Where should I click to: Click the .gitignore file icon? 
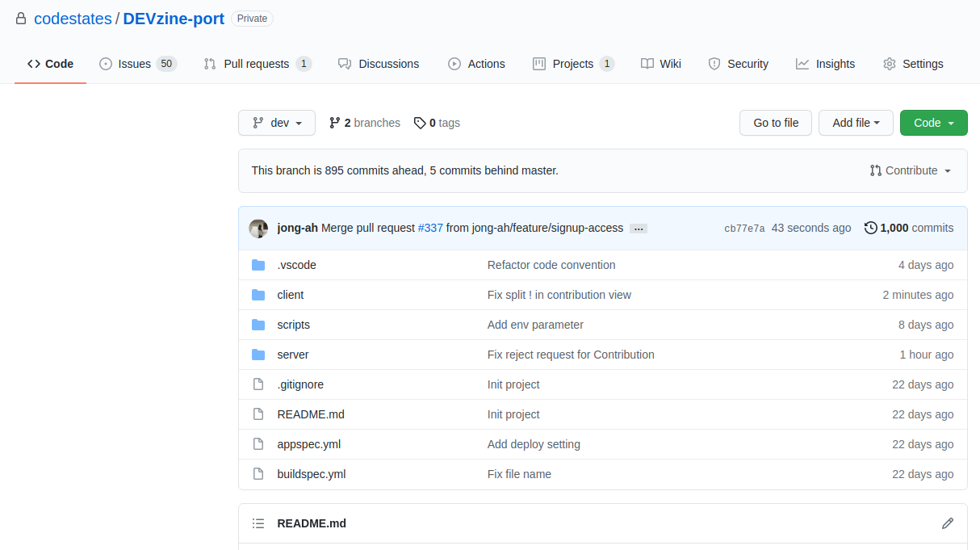(258, 384)
